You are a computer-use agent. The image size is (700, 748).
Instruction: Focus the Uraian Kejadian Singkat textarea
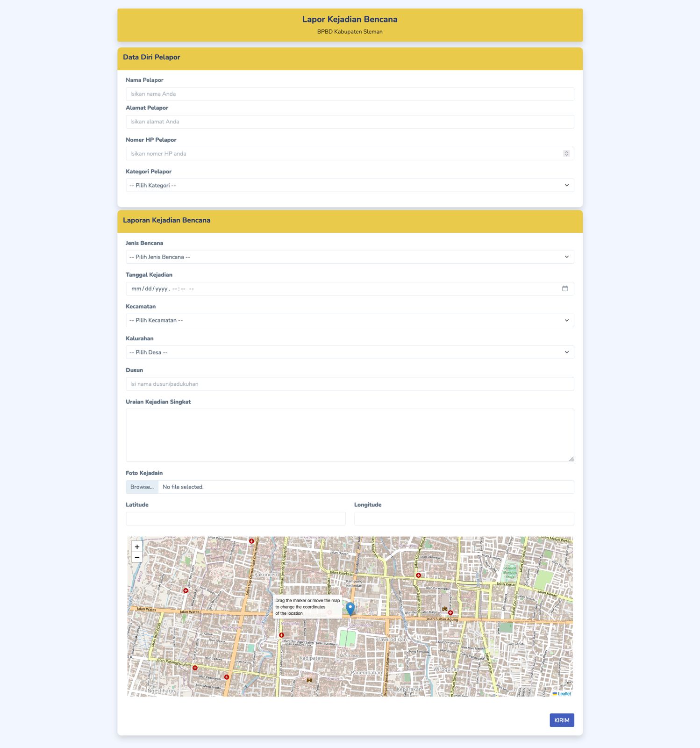tap(350, 435)
